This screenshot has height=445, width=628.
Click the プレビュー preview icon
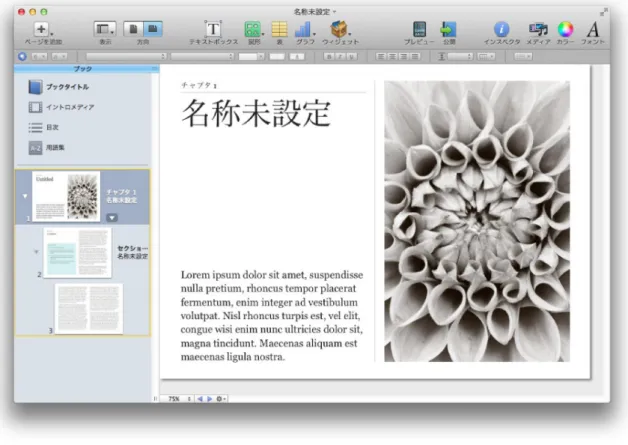pos(419,29)
